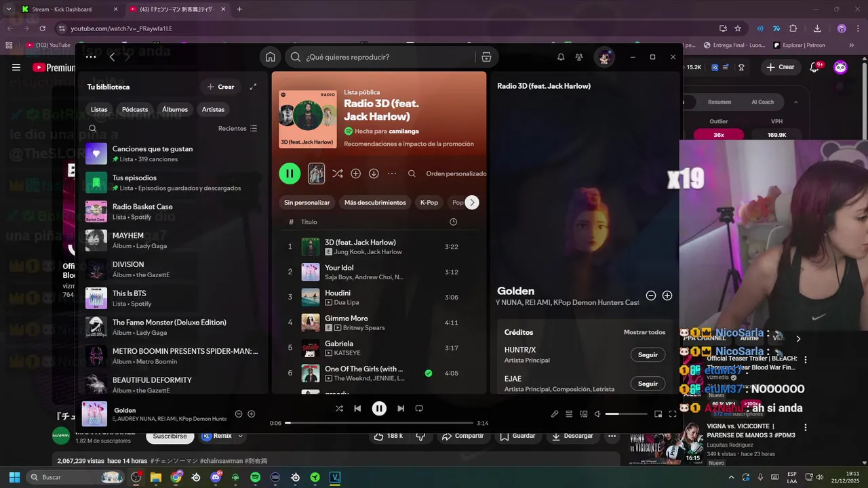The width and height of the screenshot is (868, 488).
Task: Open Recientes library sort dropdown
Action: click(x=237, y=128)
